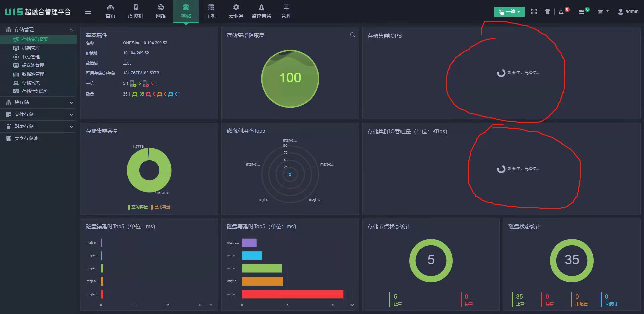The image size is (644, 314).
Task: Click the green health gauge showing 100
Action: point(290,79)
